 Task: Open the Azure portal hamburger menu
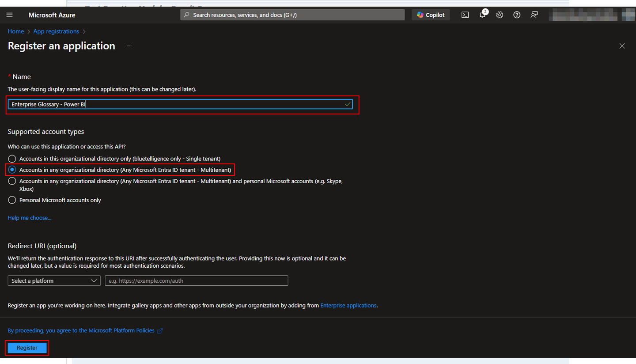[x=10, y=15]
